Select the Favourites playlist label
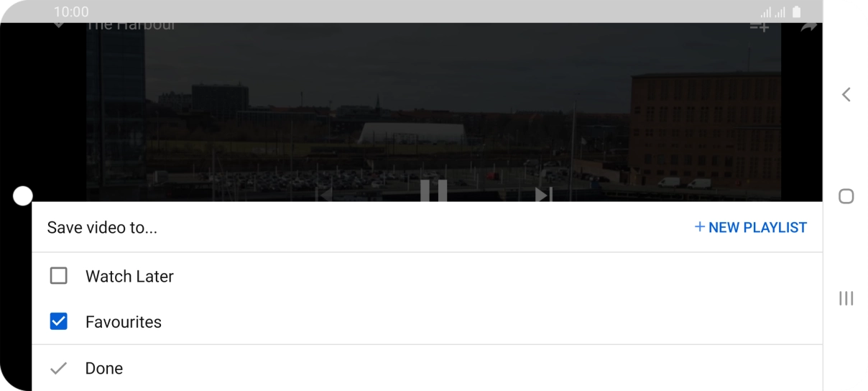Viewport: 868px width, 391px height. pyautogui.click(x=124, y=322)
